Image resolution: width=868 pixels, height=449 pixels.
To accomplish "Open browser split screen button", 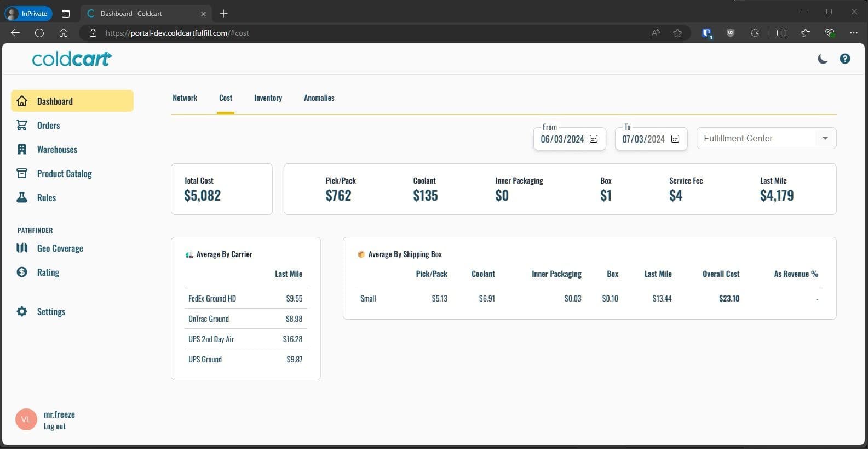I will point(781,33).
